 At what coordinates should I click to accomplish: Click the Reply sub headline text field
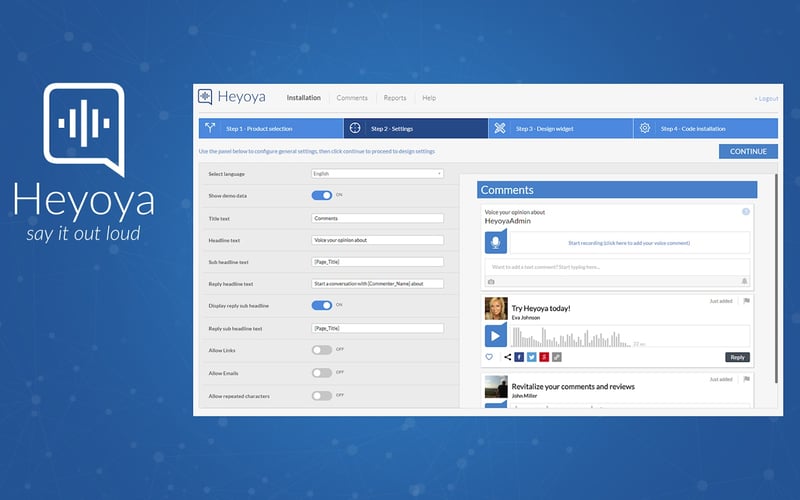coord(378,328)
